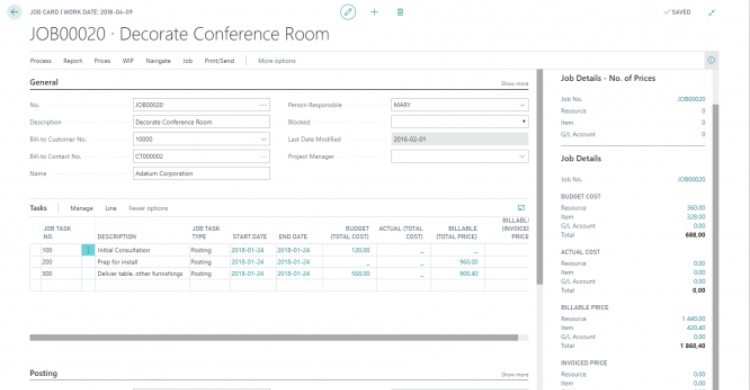Screen dimensions: 750x390
Task: Expand the Person Responsible dropdown
Action: 522,105
